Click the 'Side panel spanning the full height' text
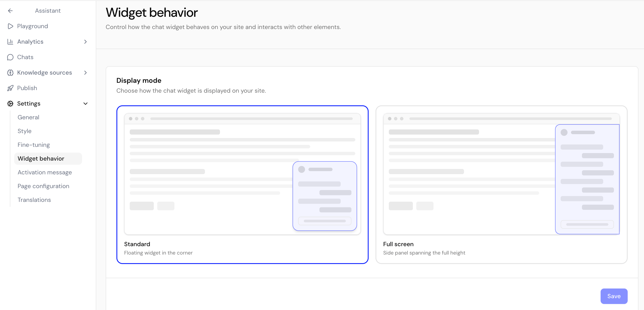 click(x=424, y=253)
